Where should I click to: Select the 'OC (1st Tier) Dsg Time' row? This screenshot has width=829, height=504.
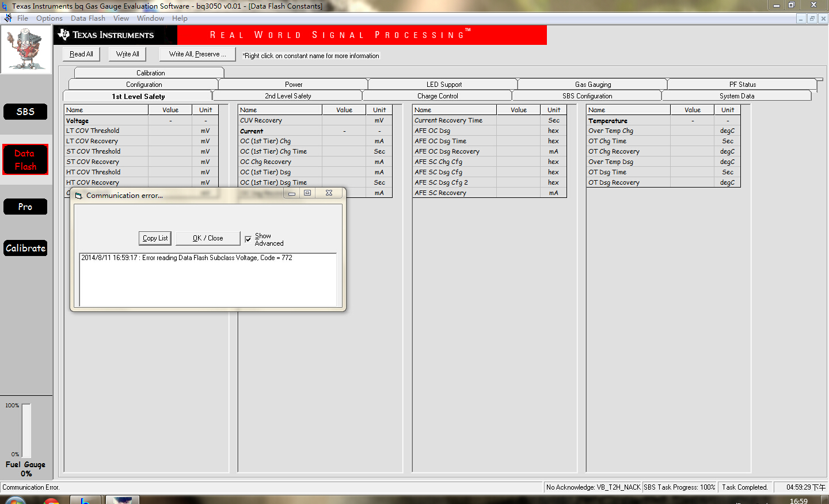coord(315,182)
